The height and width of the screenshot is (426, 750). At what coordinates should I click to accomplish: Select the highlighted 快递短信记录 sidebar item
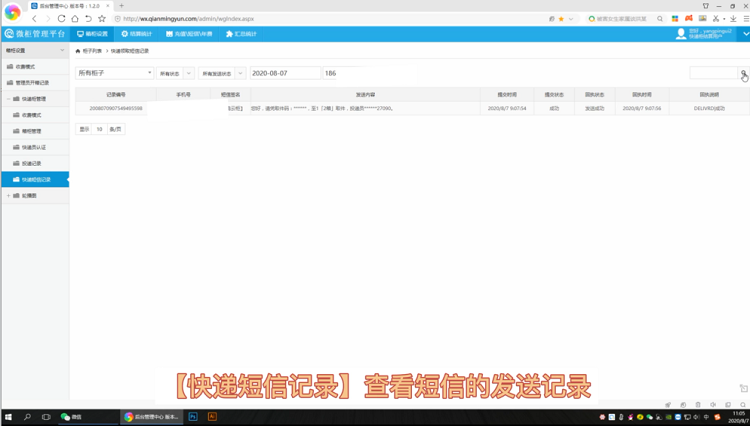tap(35, 179)
